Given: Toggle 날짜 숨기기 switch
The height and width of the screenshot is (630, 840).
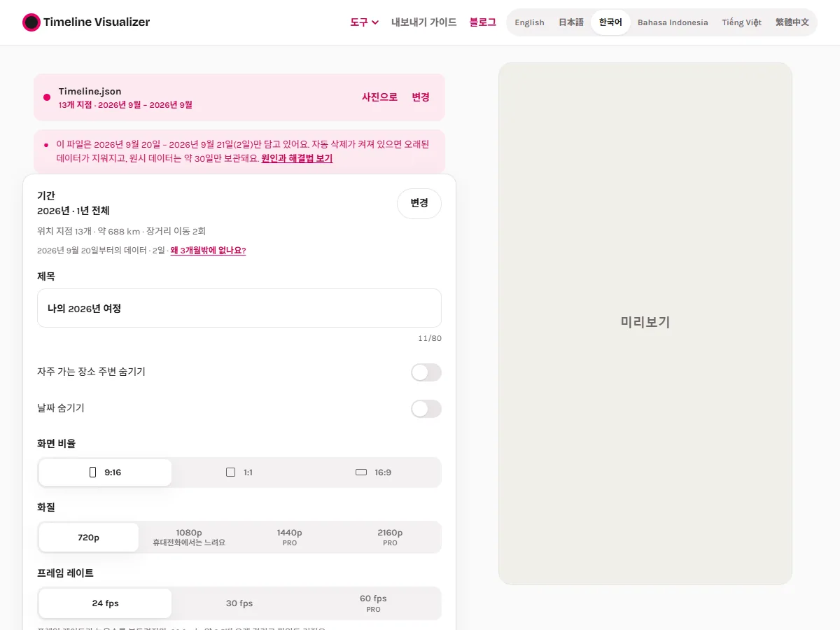Looking at the screenshot, I should point(426,409).
